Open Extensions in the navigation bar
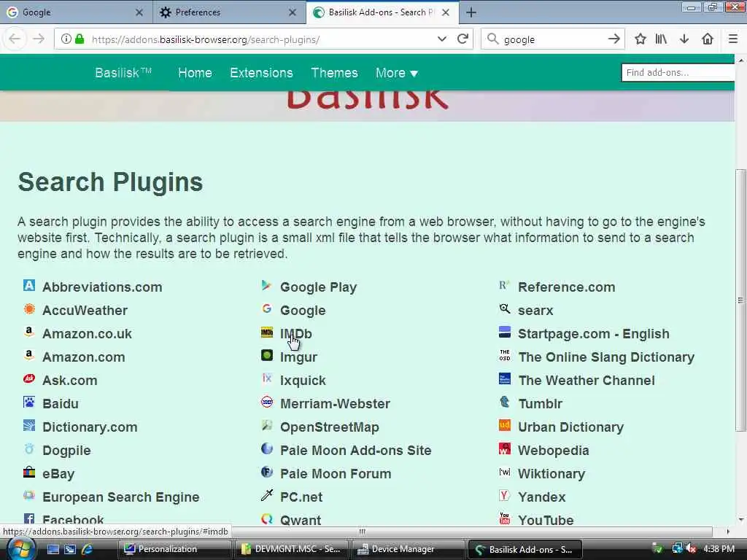Viewport: 747px width, 560px height. pyautogui.click(x=262, y=73)
